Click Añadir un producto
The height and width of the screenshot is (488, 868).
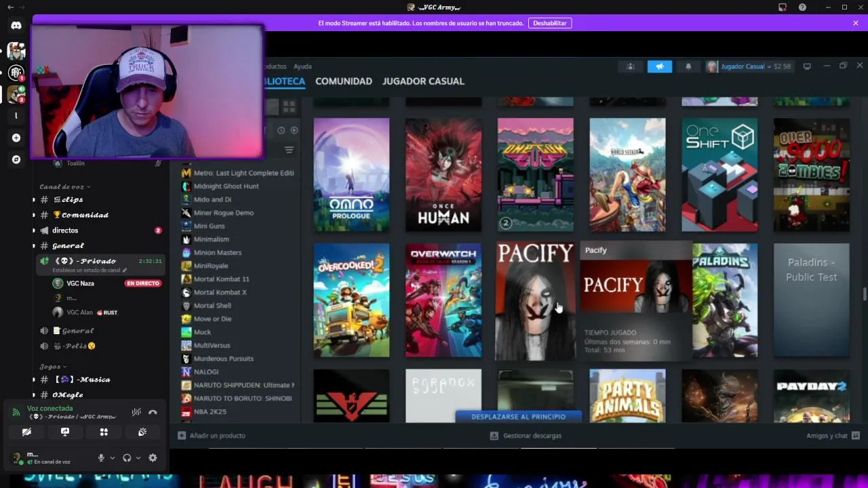pos(212,436)
